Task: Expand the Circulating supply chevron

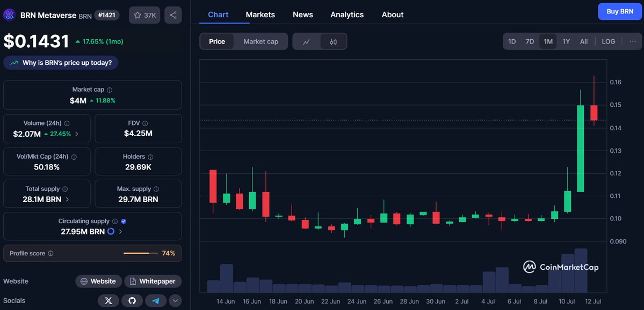Action: click(x=120, y=231)
